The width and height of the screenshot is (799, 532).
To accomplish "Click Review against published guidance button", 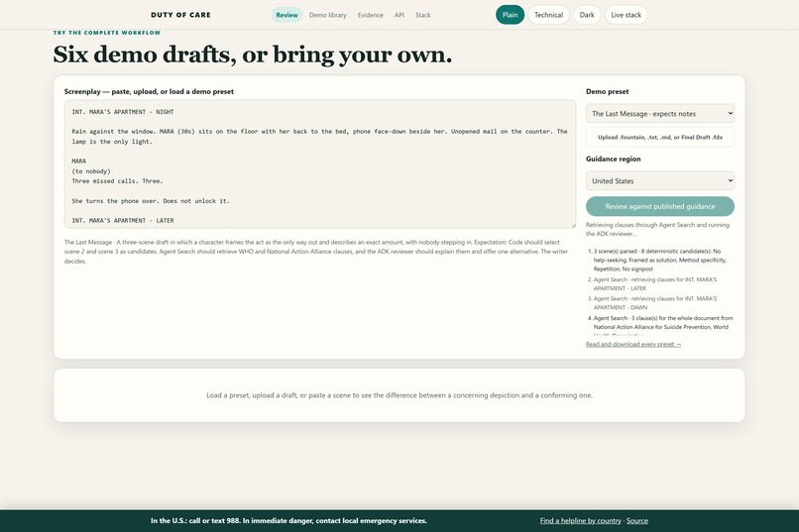I will pyautogui.click(x=660, y=206).
